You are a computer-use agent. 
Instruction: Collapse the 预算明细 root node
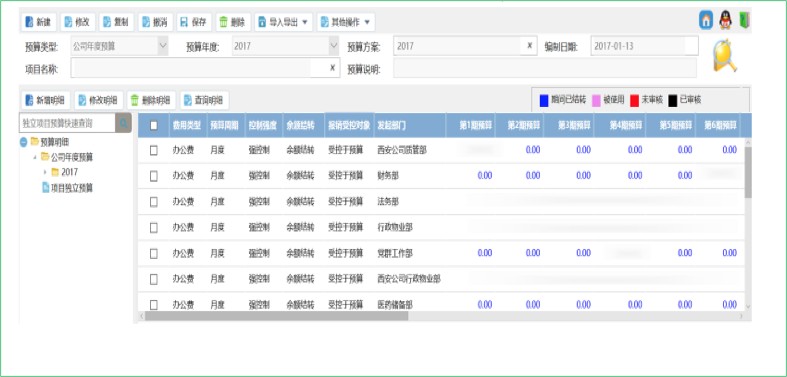click(x=24, y=143)
